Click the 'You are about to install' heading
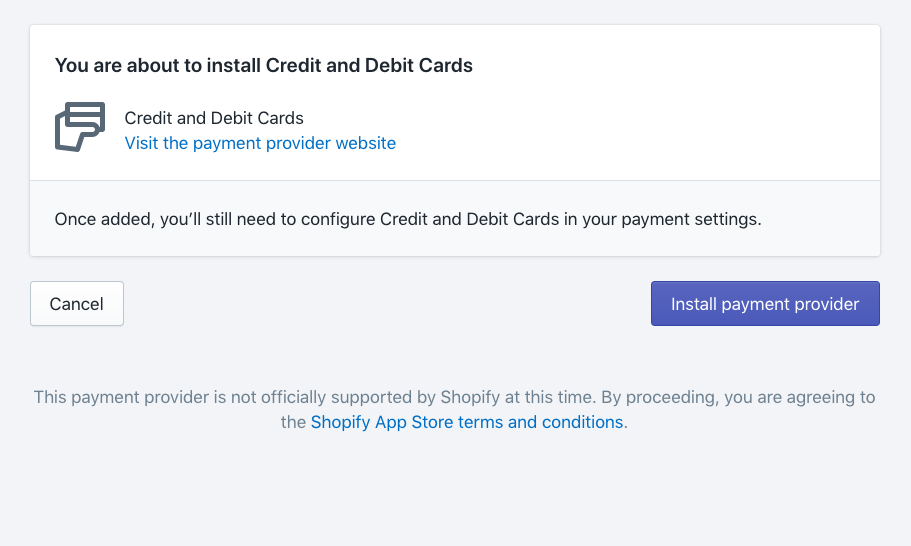This screenshot has width=911, height=546. pyautogui.click(x=264, y=66)
